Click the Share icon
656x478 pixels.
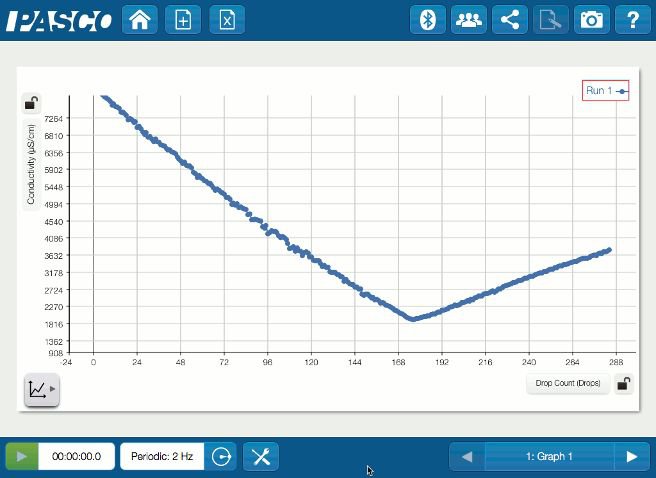coord(510,20)
